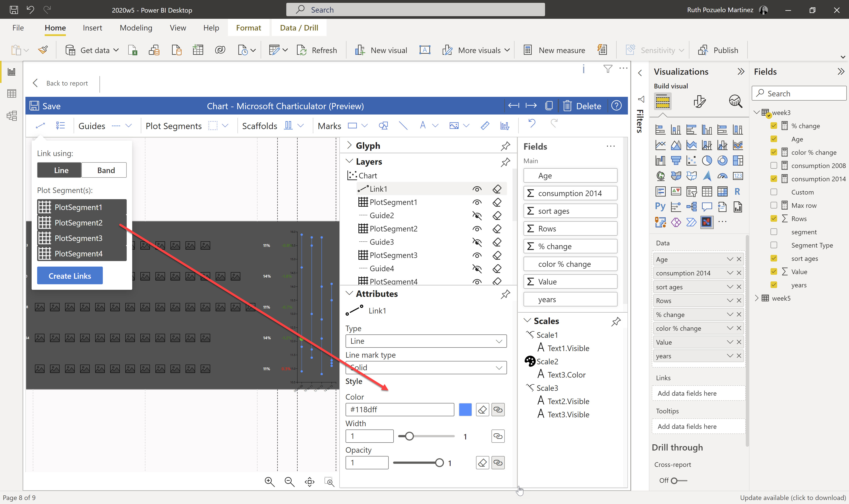849x504 pixels.
Task: Uncheck the Age field checkbox
Action: click(x=774, y=139)
